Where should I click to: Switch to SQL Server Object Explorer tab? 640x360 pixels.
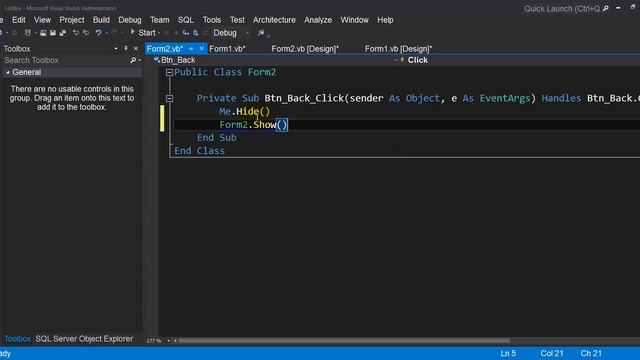84,339
